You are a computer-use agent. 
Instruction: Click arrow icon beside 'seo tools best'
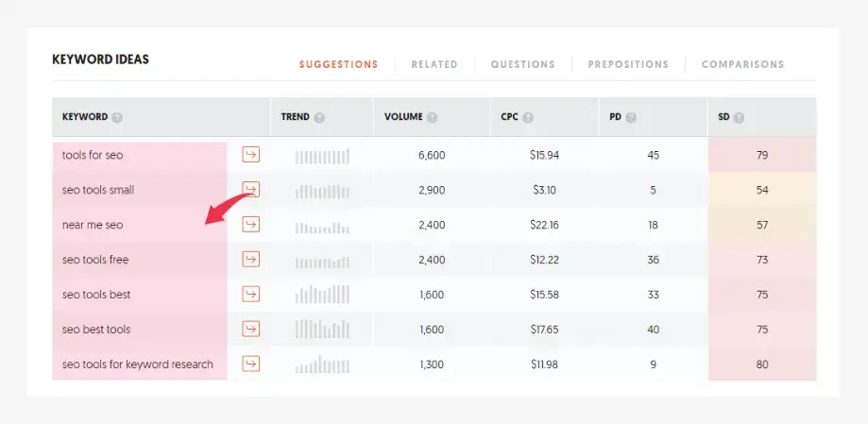point(250,295)
